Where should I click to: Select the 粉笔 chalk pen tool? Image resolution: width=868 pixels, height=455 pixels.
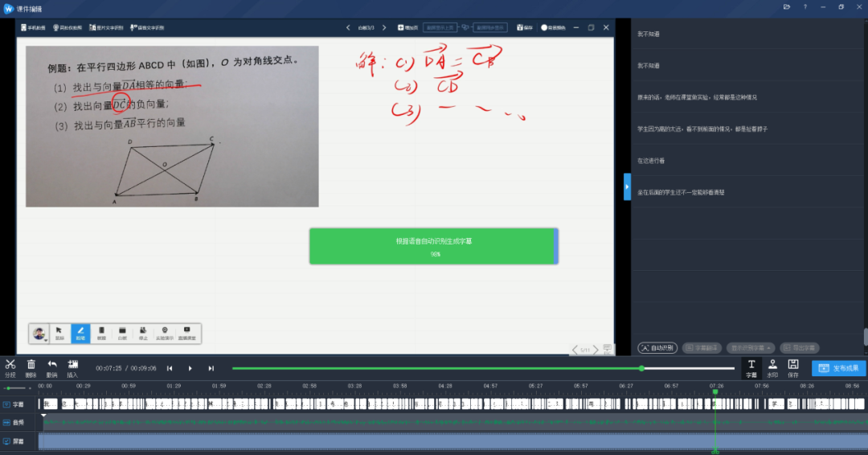[x=80, y=333]
